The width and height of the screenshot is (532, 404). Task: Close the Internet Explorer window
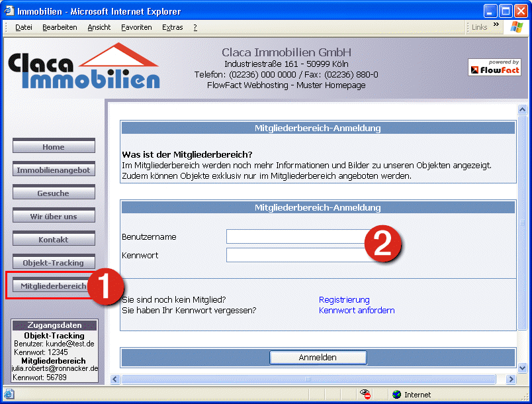point(521,11)
